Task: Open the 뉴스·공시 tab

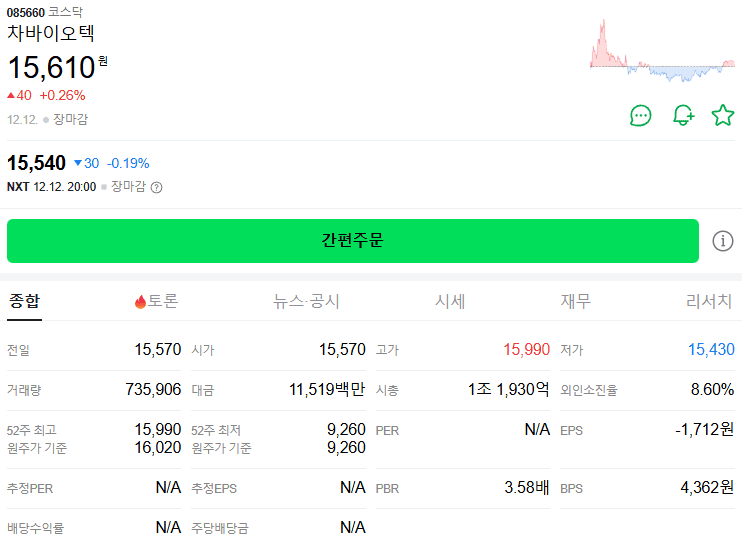Action: pyautogui.click(x=306, y=301)
